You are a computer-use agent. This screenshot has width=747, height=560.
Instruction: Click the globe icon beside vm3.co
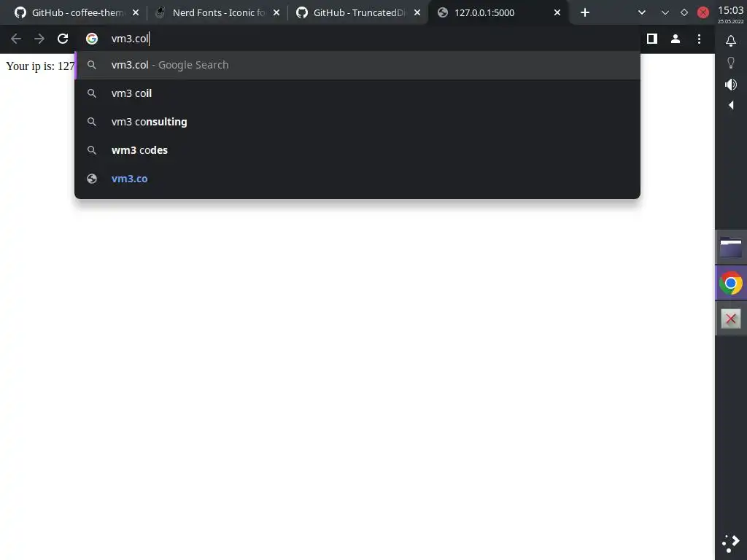92,179
